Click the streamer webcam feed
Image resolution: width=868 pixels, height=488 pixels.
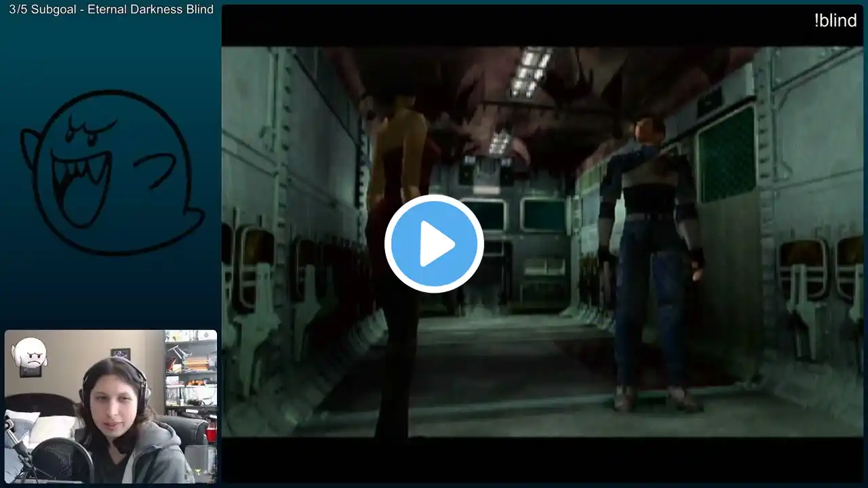(x=111, y=407)
